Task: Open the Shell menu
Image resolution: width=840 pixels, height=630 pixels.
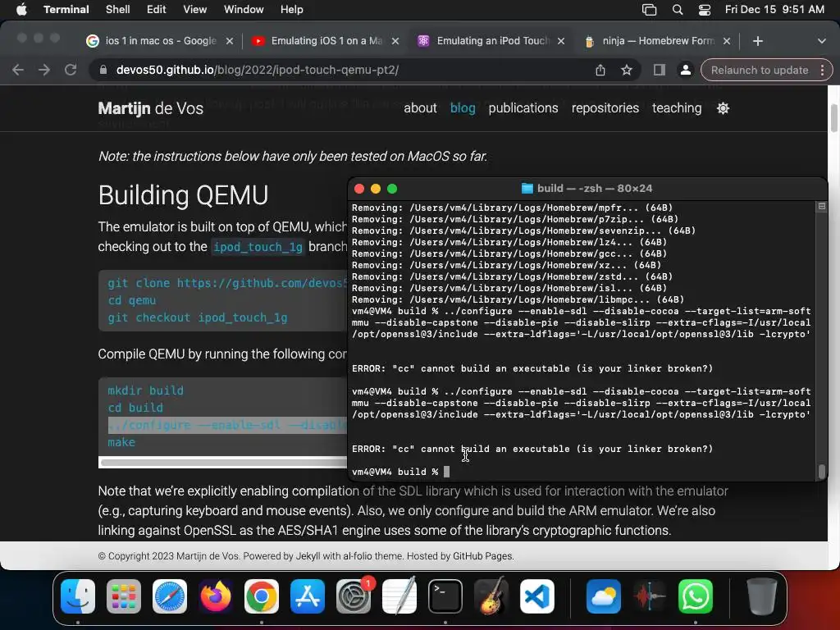Action: [x=117, y=9]
